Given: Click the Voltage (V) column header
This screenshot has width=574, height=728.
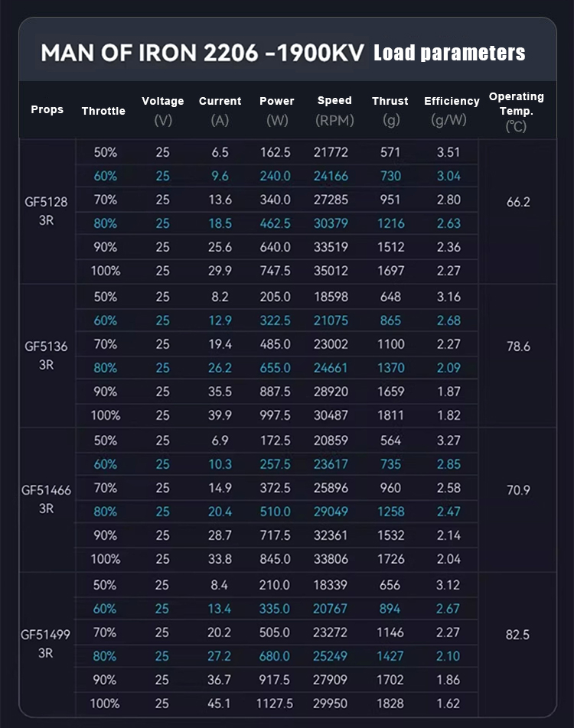Looking at the screenshot, I should click(x=163, y=110).
